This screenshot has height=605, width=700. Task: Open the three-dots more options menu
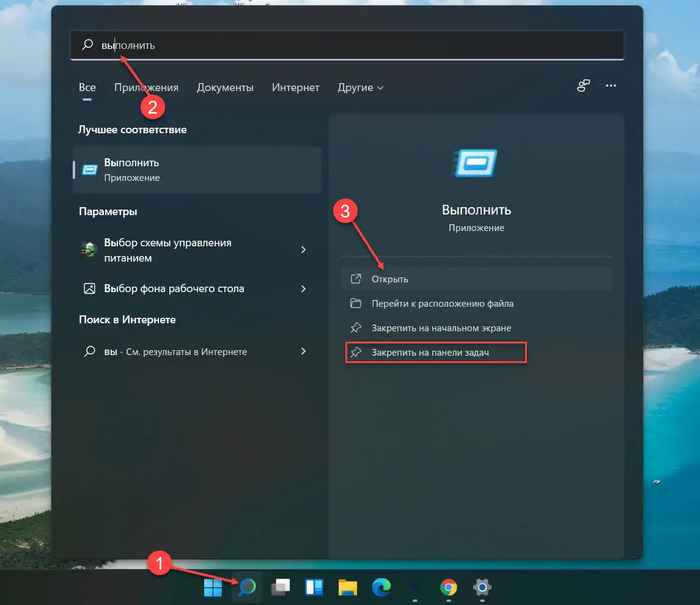(611, 86)
